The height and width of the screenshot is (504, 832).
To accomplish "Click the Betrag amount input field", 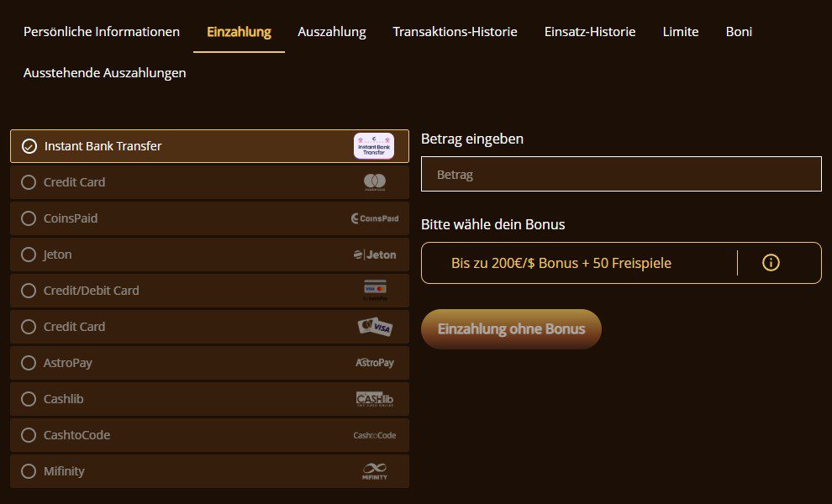I will [621, 175].
